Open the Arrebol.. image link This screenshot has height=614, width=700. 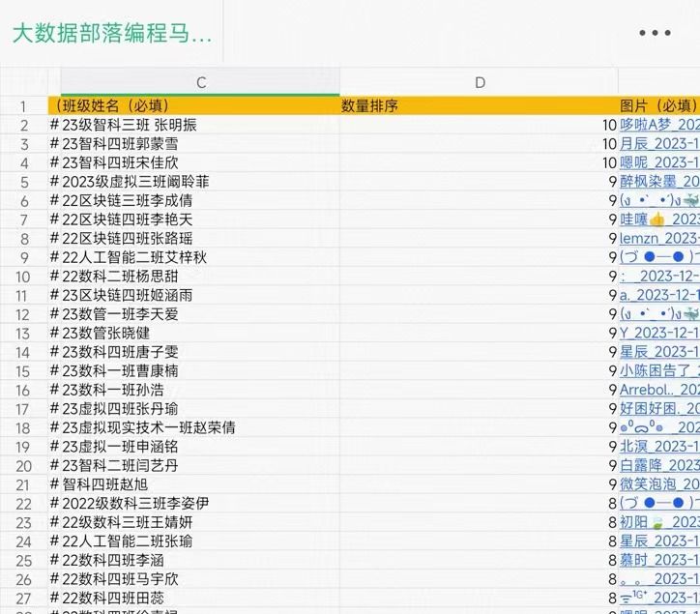658,390
